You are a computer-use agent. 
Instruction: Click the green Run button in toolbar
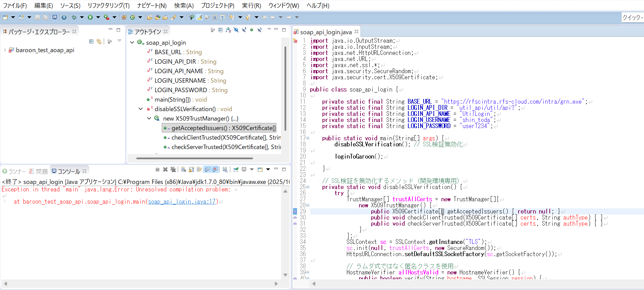(90, 17)
